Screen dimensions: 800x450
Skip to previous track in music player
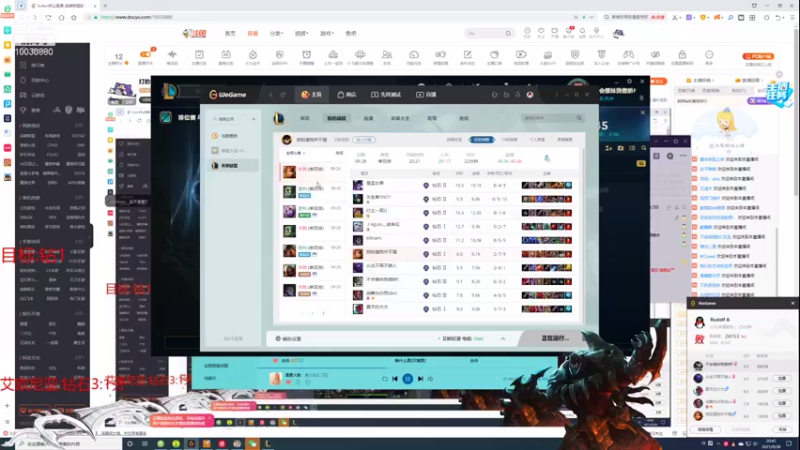tap(395, 379)
